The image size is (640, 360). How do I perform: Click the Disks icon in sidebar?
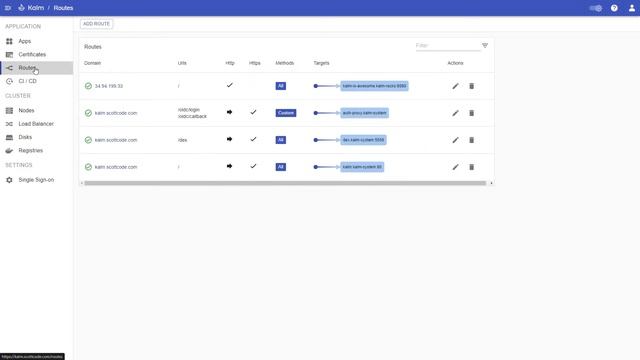point(9,137)
